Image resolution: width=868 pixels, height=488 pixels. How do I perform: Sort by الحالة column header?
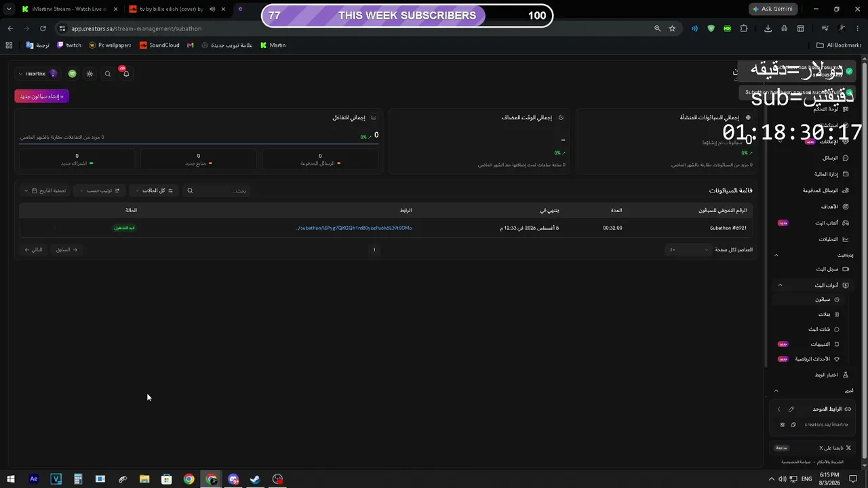131,211
